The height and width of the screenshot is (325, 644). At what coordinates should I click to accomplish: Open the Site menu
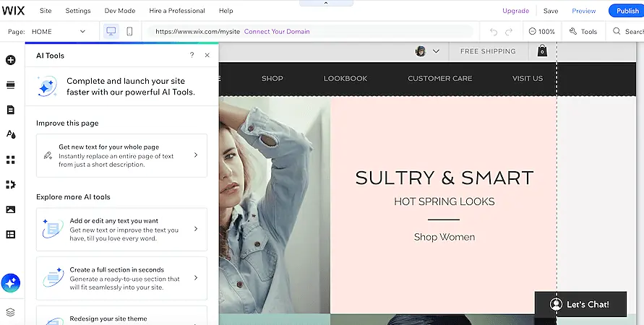point(46,11)
